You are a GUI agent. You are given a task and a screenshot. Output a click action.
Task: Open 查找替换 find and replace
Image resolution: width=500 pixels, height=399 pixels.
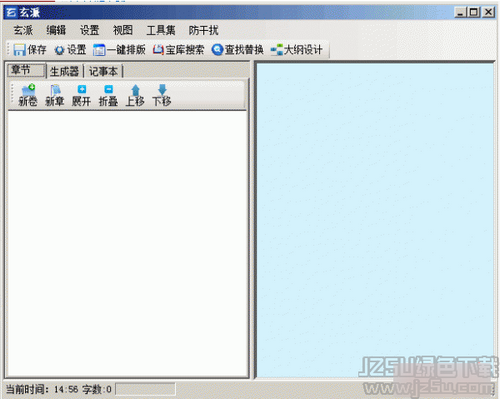[x=237, y=50]
